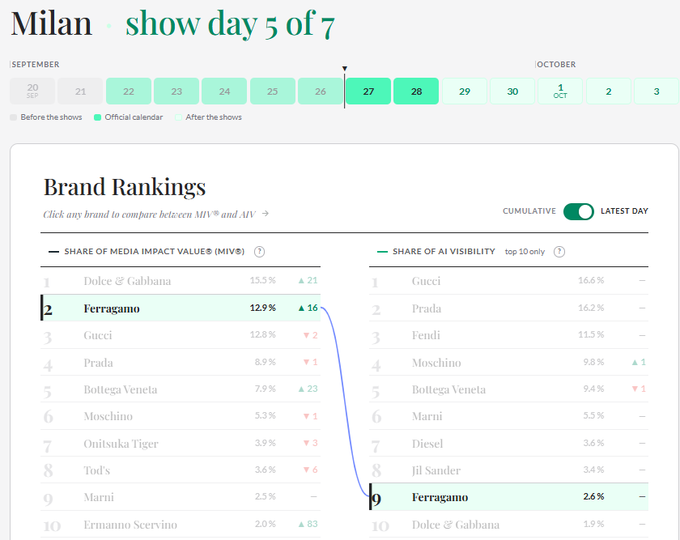Click the 16.6% AI visibility share for Gucci
Screen dimensions: 680x540
[591, 280]
